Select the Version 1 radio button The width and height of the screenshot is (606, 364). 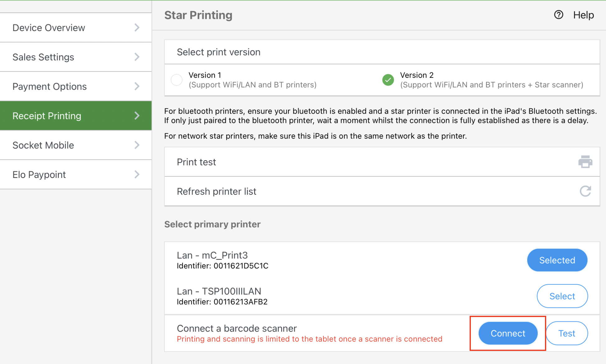(x=177, y=80)
